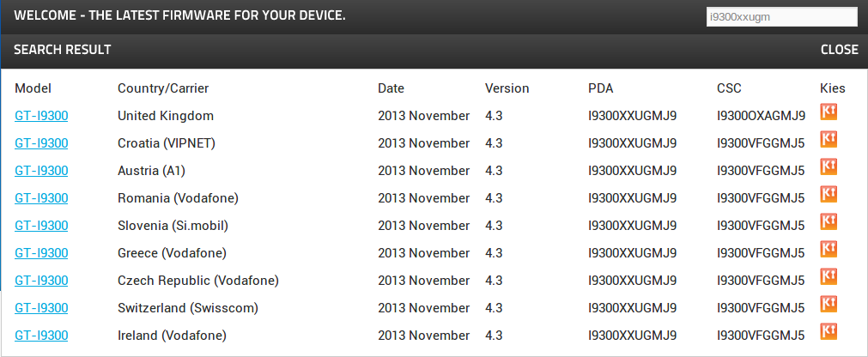Open GT-I9300 link for Croatia (VIPNET)
Viewport: 868px width, 357px height.
coord(41,143)
